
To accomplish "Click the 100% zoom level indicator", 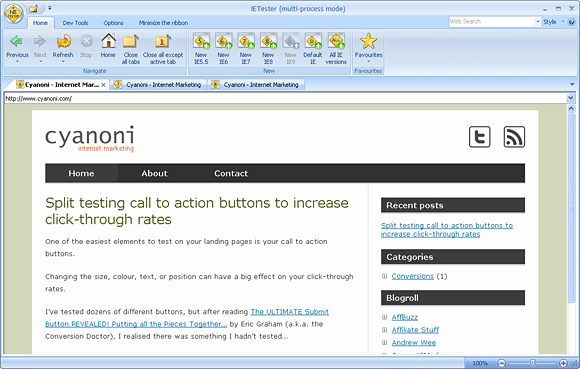I will coord(480,363).
